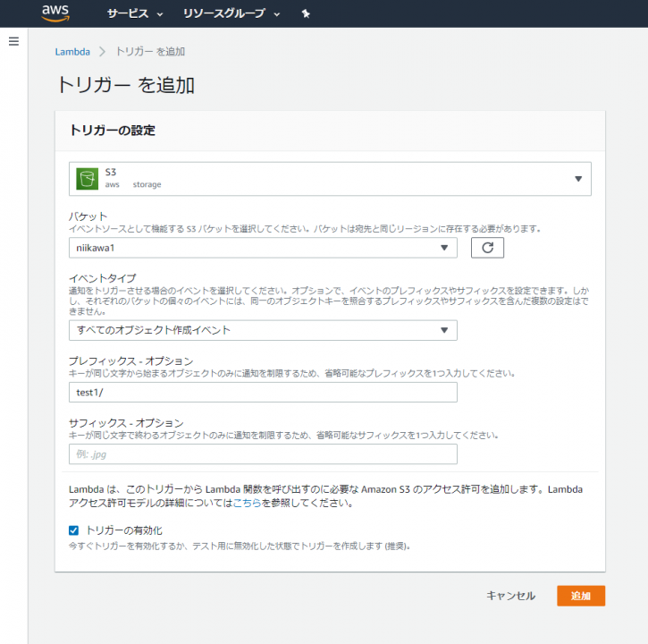Image resolution: width=648 pixels, height=644 pixels.
Task: Click the プレフィックス - オプション label
Action: [x=131, y=360]
